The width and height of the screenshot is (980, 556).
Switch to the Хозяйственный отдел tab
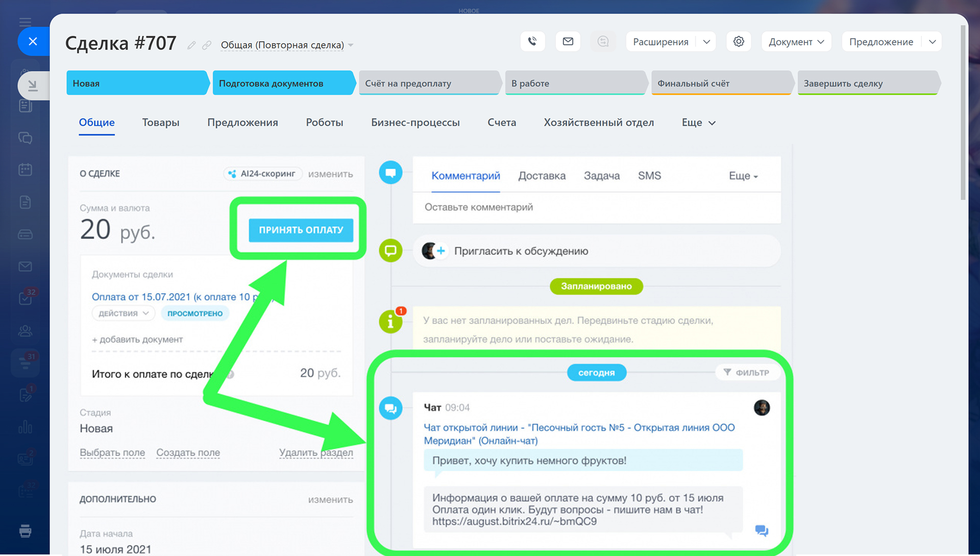coord(599,123)
